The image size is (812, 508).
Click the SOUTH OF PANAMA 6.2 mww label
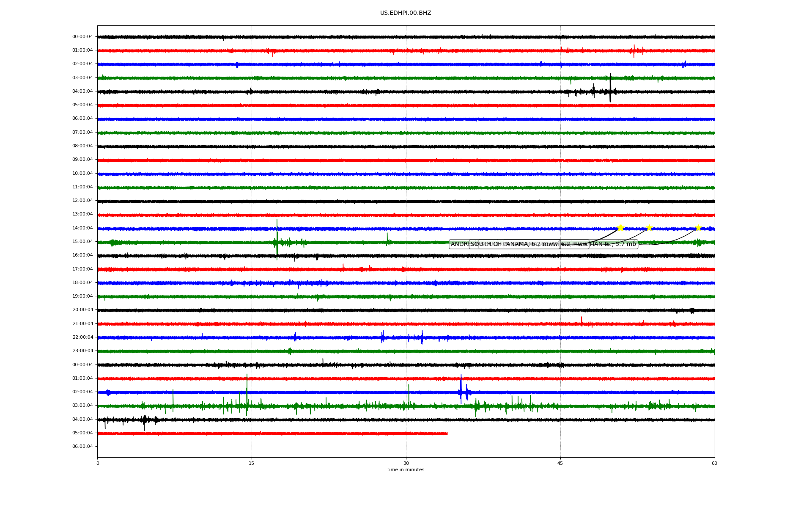[514, 244]
